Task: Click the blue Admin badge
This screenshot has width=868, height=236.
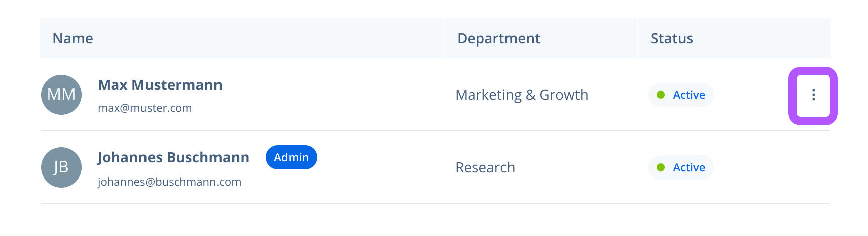Action: point(291,157)
